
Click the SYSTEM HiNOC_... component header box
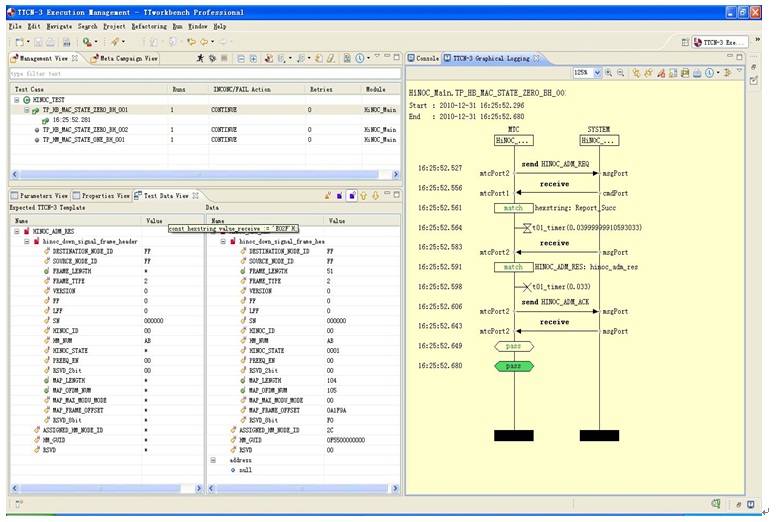click(x=599, y=140)
